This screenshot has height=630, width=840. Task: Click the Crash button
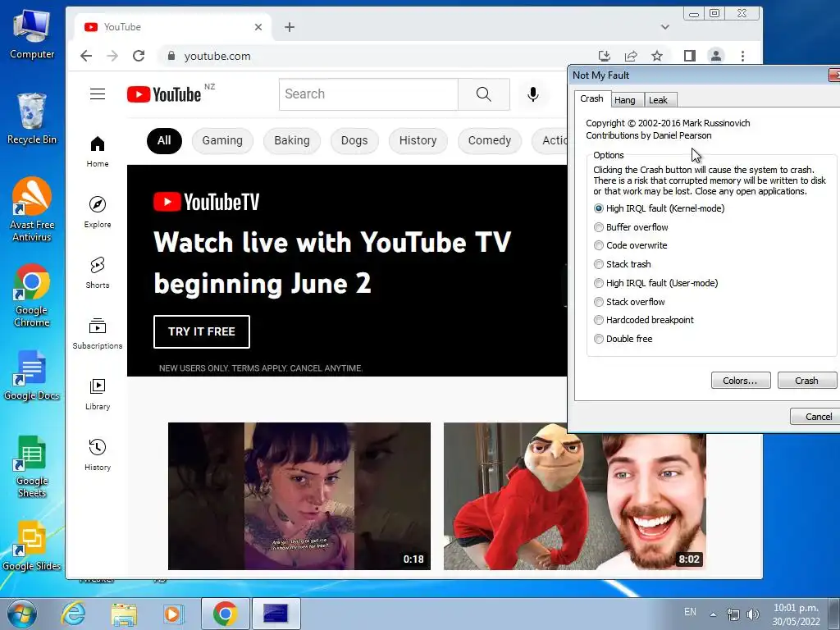tap(807, 381)
